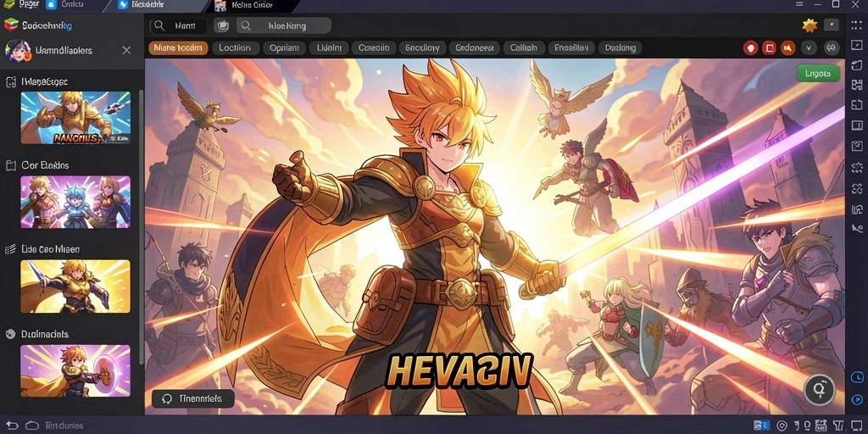
Task: Click the orange sun badge in the top bar
Action: tap(810, 25)
